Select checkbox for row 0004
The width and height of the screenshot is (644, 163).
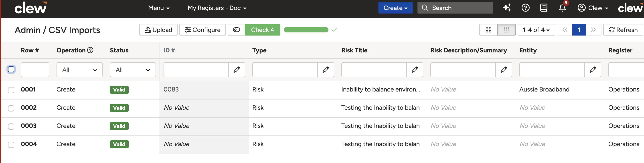pyautogui.click(x=11, y=145)
